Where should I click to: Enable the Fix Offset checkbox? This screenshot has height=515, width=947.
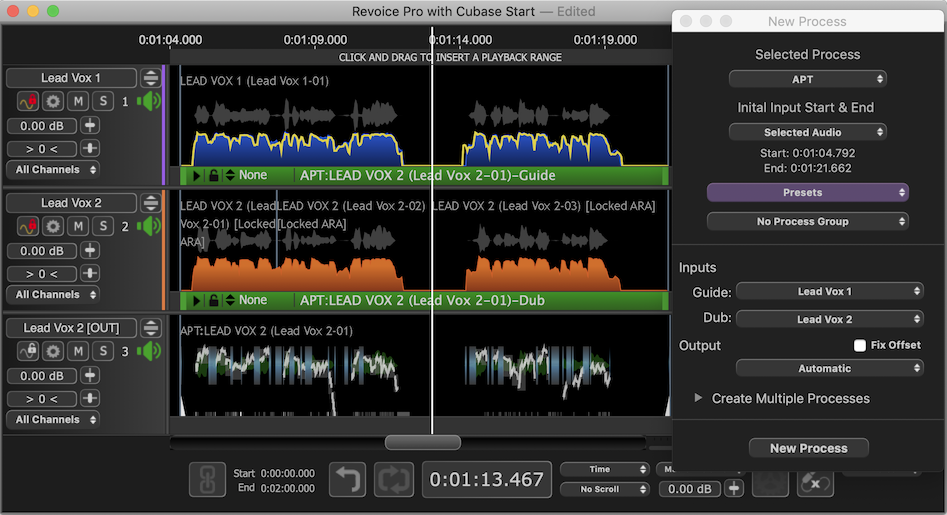(859, 345)
